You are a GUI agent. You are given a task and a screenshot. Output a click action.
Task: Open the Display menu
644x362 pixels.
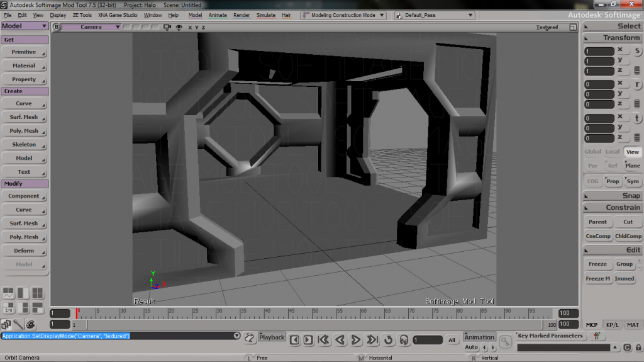58,15
